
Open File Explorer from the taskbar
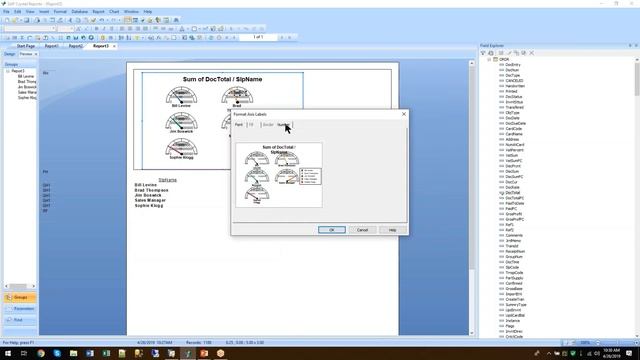click(73, 353)
